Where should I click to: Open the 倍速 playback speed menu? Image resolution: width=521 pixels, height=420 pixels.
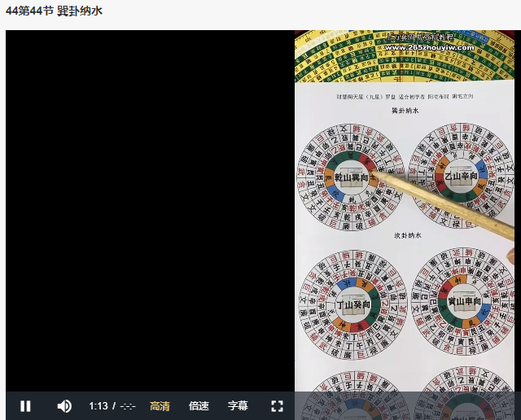click(199, 405)
